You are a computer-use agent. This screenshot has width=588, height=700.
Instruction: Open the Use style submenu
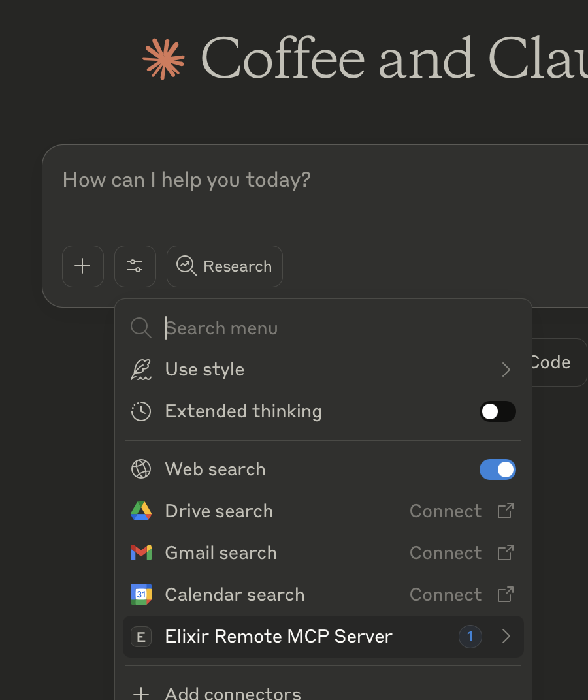click(x=323, y=370)
